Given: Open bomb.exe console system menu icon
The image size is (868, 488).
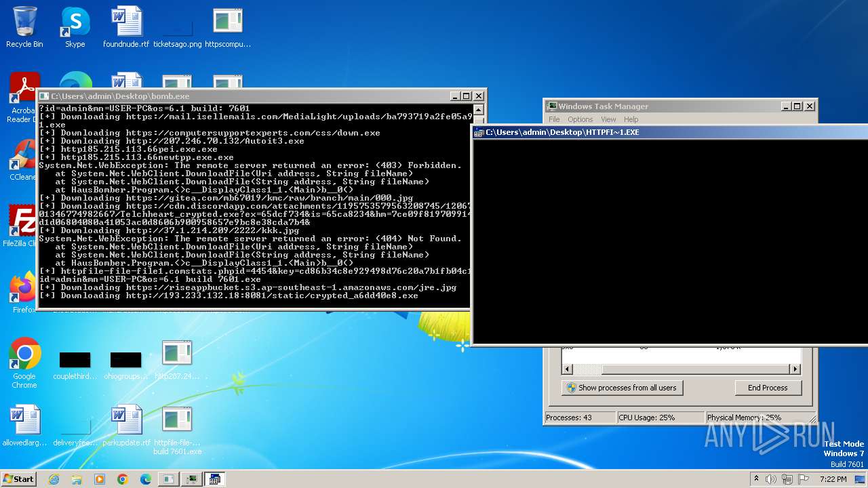Looking at the screenshot, I should (44, 96).
